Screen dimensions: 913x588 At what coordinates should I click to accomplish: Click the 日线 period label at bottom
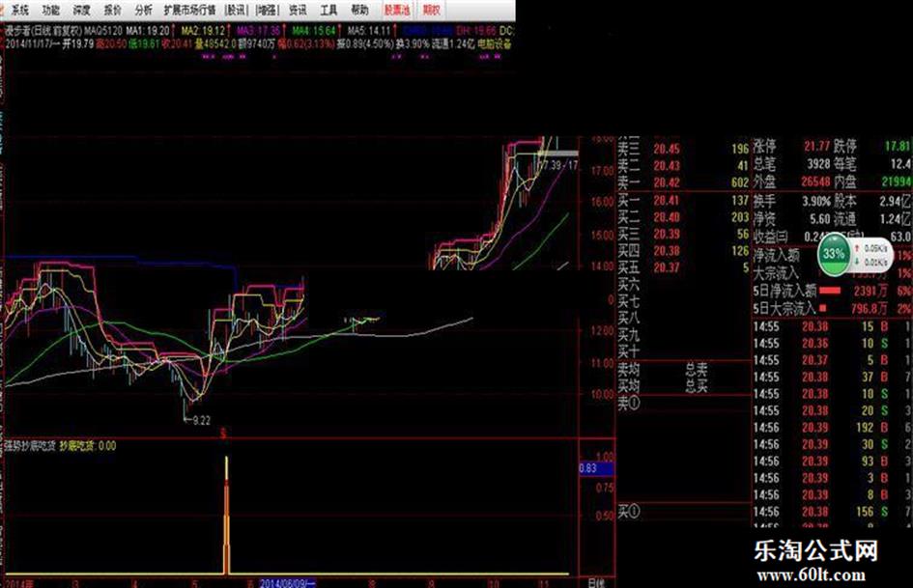pos(596,583)
